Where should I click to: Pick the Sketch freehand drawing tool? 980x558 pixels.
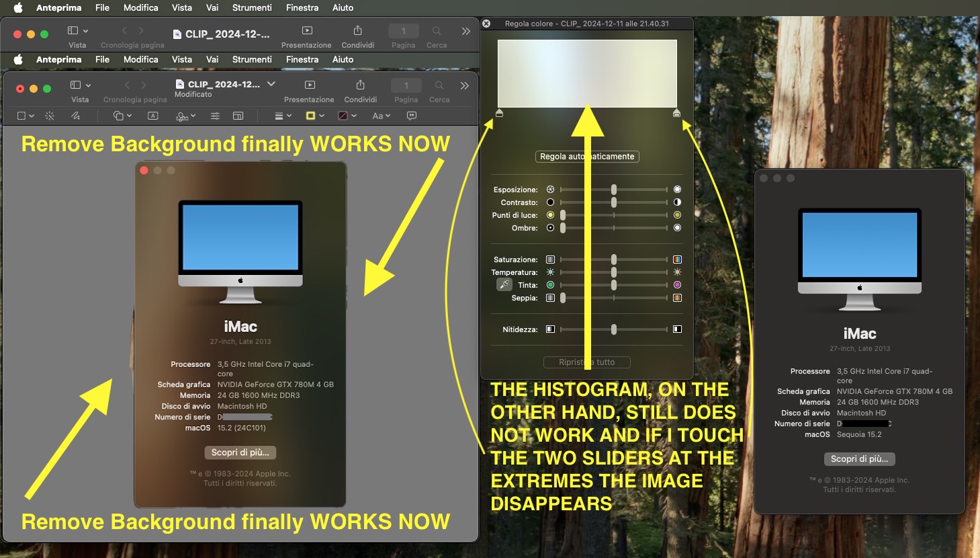(x=76, y=116)
